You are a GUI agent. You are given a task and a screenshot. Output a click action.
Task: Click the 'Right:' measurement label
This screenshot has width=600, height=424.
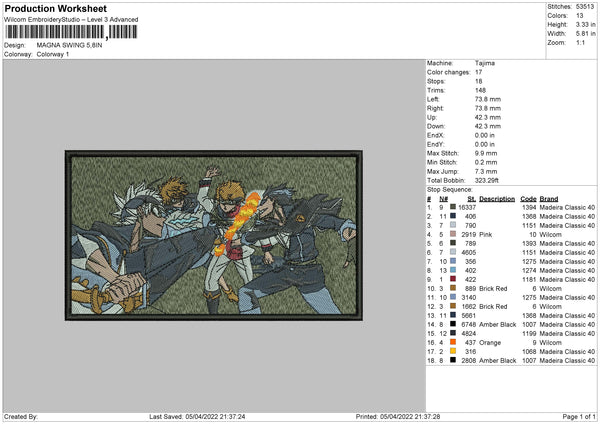(435, 108)
